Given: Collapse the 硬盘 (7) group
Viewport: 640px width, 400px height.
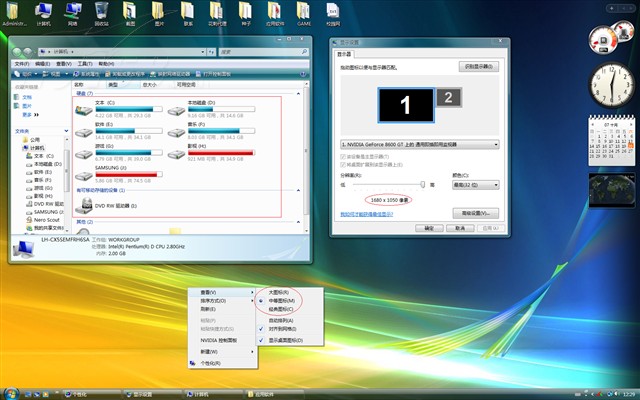Looking at the screenshot, I should pos(298,94).
